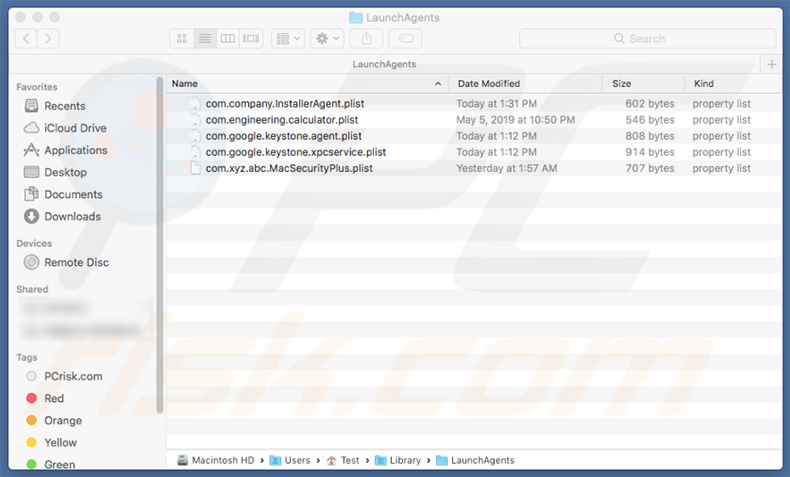Go back with the left arrow button

click(x=26, y=38)
